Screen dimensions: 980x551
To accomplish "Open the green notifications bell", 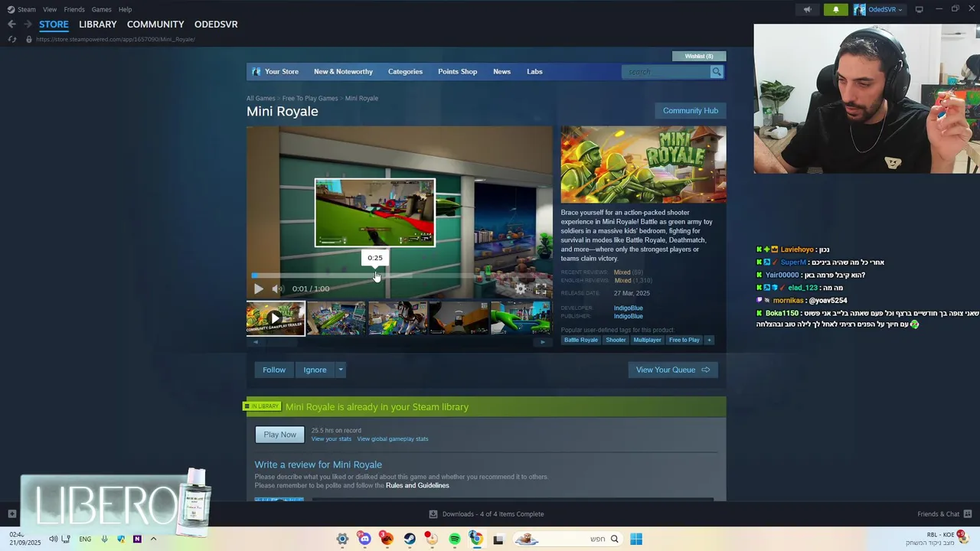I will coord(836,9).
